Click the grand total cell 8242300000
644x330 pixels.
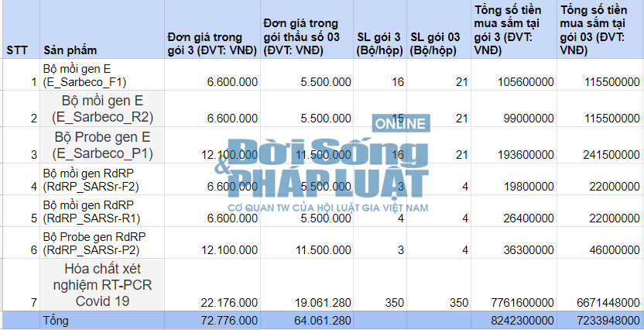pos(516,319)
